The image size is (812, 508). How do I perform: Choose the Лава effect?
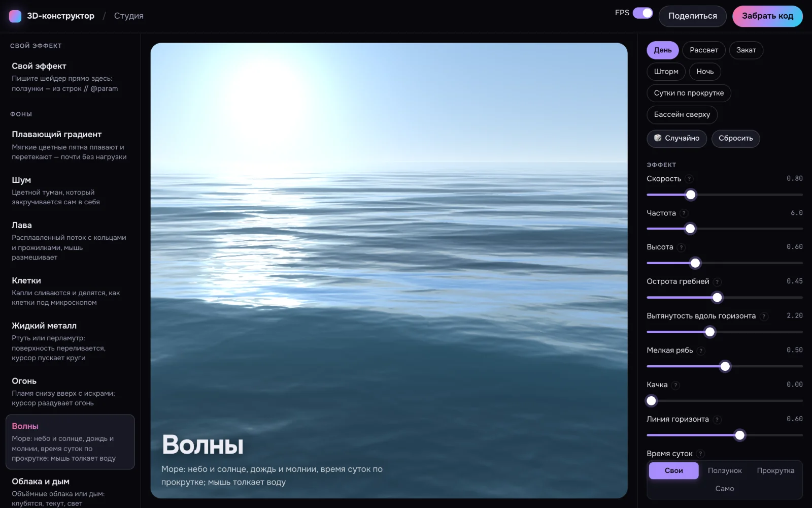[x=70, y=241]
